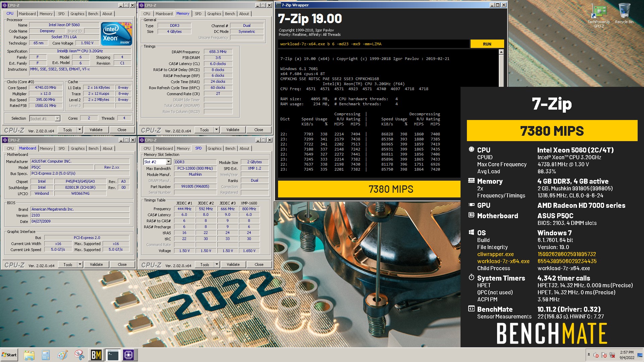Click the disconnected network tray icon
The width and height of the screenshot is (644, 362).
[x=612, y=355]
